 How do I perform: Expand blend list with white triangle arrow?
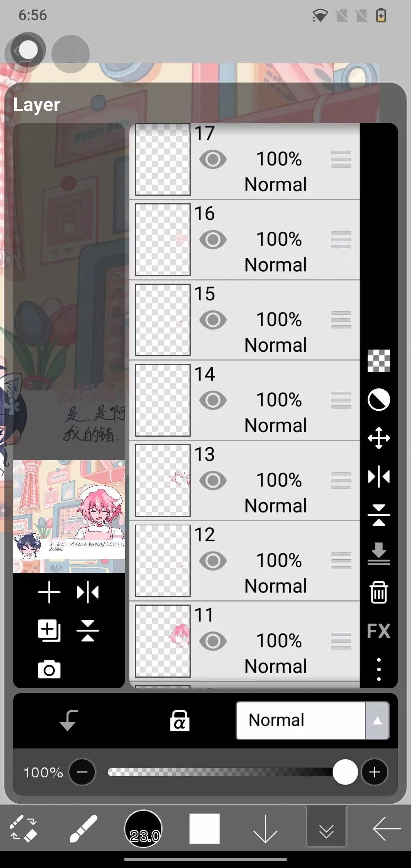point(377,720)
